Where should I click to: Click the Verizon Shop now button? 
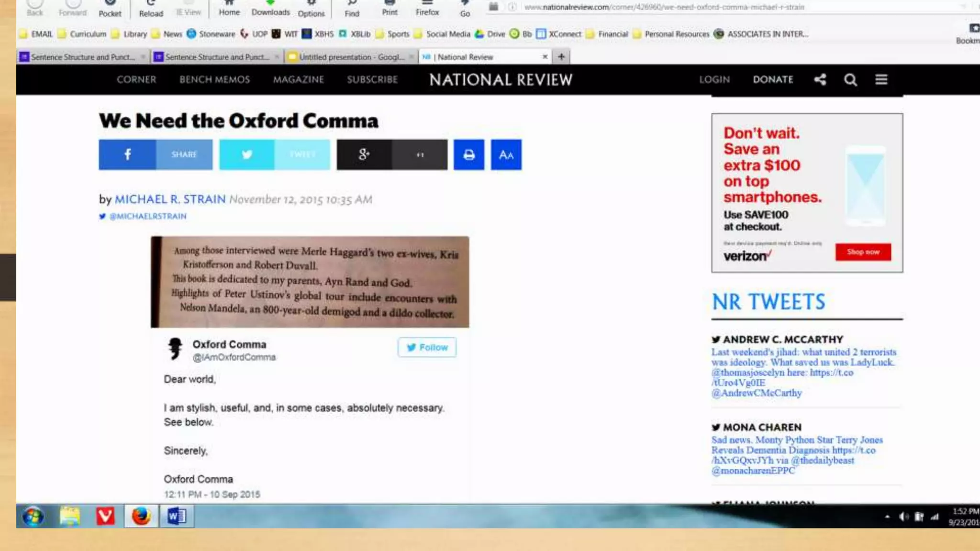(x=863, y=252)
